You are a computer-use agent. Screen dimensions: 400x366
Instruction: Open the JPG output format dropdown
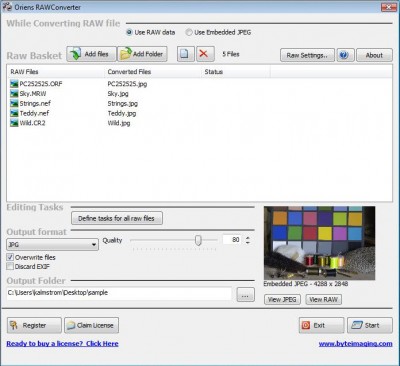(x=52, y=245)
